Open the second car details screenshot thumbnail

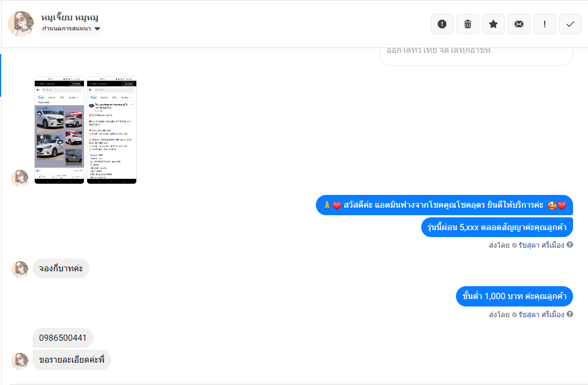pyautogui.click(x=112, y=130)
